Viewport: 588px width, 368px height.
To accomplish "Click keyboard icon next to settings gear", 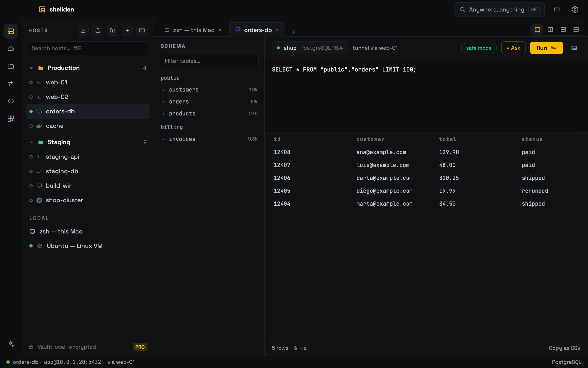I will (557, 9).
